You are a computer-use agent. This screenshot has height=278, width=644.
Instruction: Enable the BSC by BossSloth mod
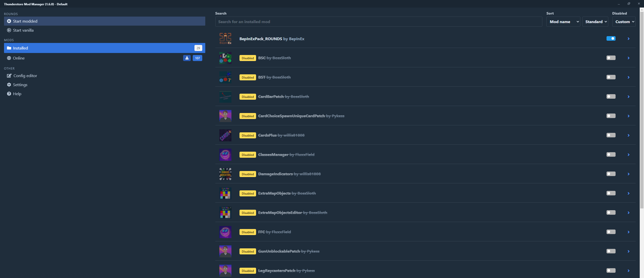click(x=611, y=58)
